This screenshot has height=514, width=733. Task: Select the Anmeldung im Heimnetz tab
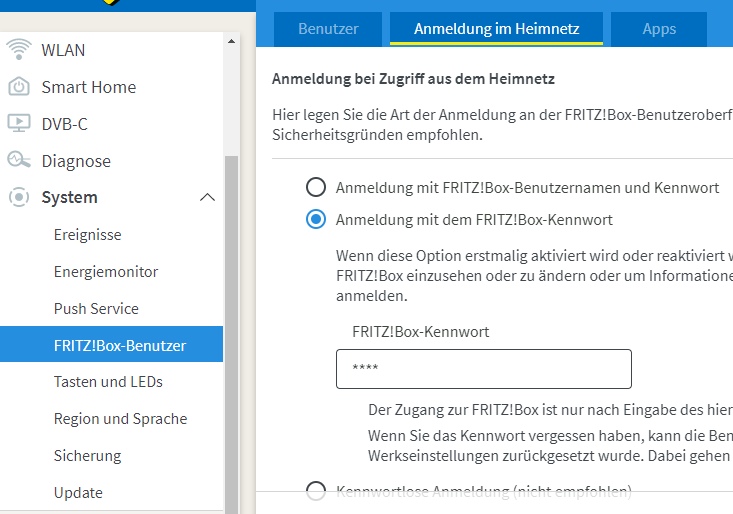[497, 29]
